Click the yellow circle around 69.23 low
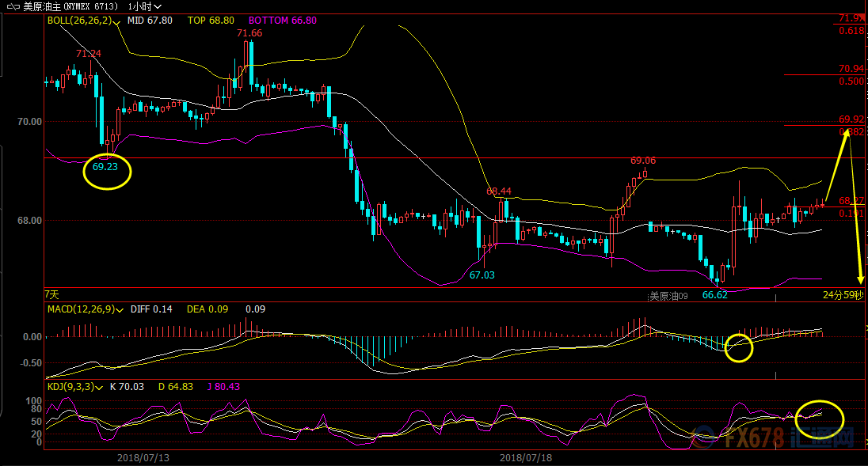Viewport: 868px width, 466px height. [106, 171]
